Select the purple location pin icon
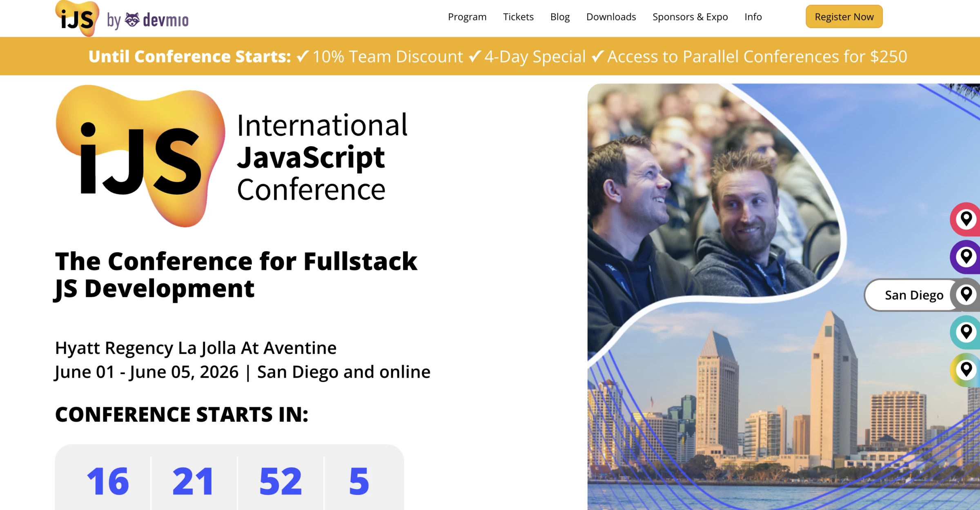This screenshot has height=510, width=980. 965,257
